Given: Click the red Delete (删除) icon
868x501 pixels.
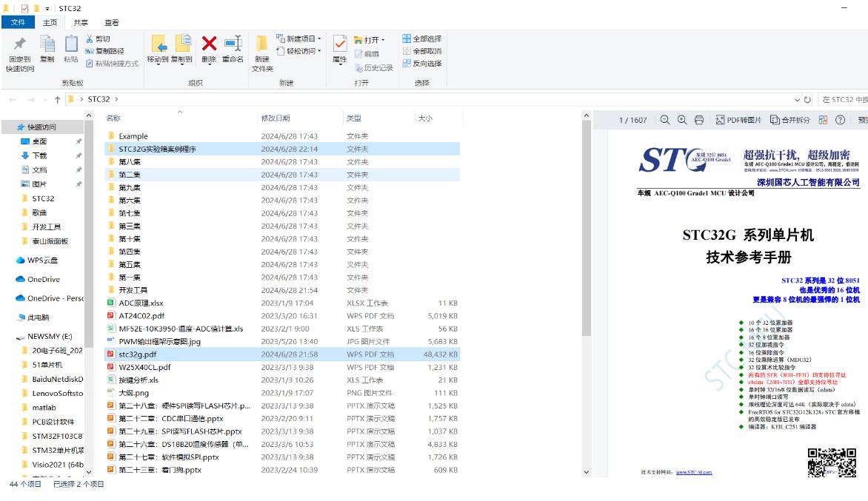Looking at the screenshot, I should click(x=210, y=44).
